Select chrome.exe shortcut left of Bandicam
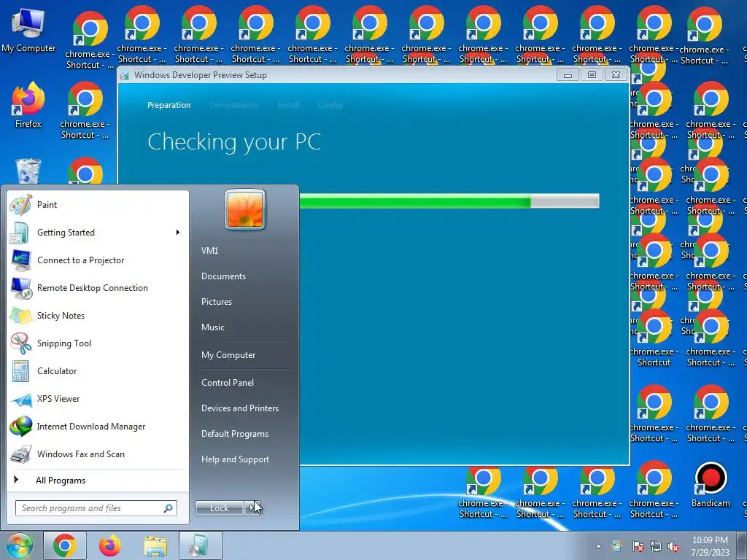The width and height of the screenshot is (747, 560). [x=654, y=489]
